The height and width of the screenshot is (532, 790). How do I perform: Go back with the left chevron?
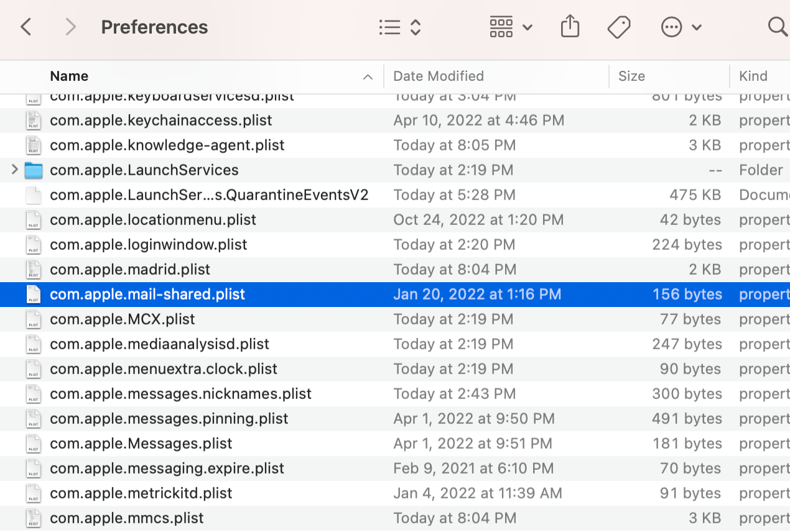(x=26, y=27)
